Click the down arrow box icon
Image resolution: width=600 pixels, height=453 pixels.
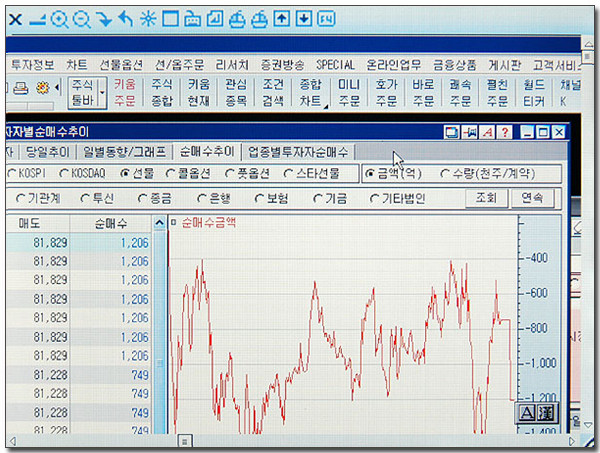303,18
